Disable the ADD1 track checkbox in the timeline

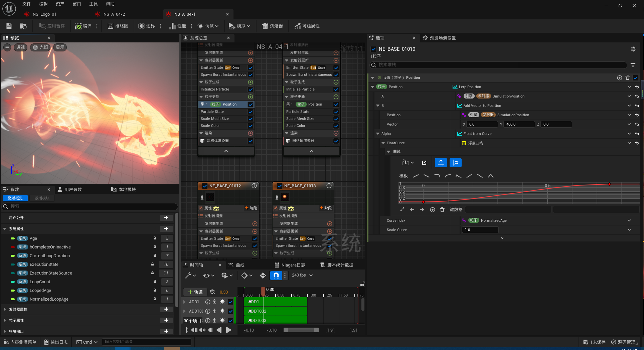230,302
